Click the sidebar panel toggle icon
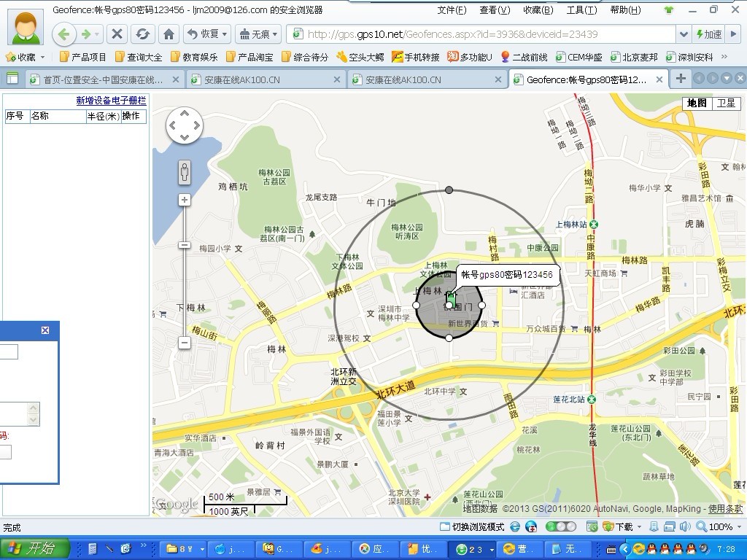The height and width of the screenshot is (560, 747). point(12,79)
